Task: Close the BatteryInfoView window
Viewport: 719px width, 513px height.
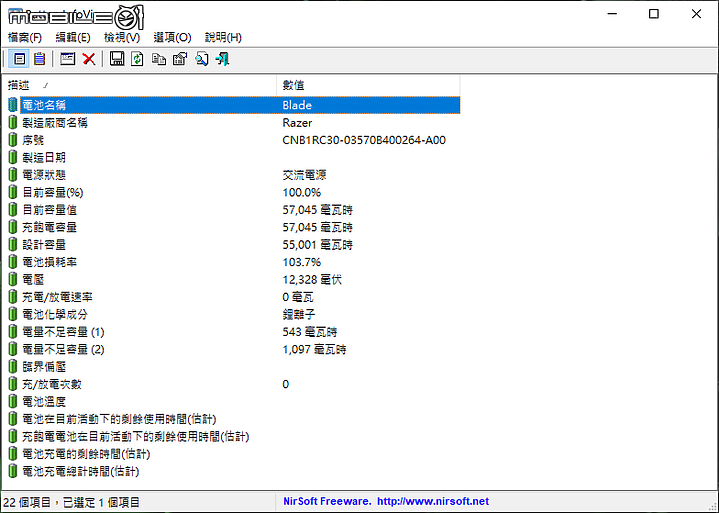Action: 696,14
